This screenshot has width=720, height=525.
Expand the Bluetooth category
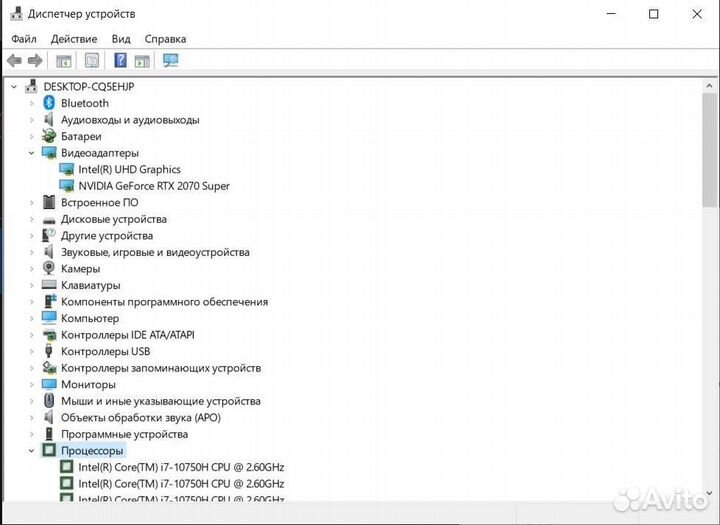click(x=32, y=103)
